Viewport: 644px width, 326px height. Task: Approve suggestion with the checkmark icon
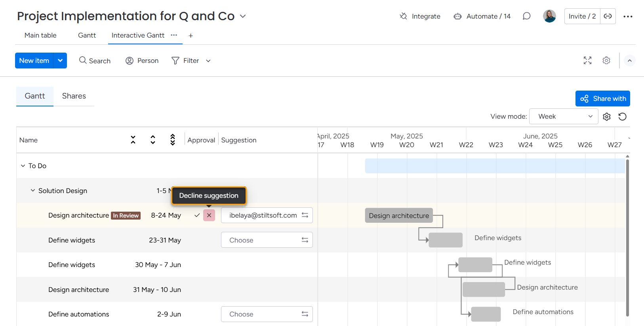(x=197, y=215)
